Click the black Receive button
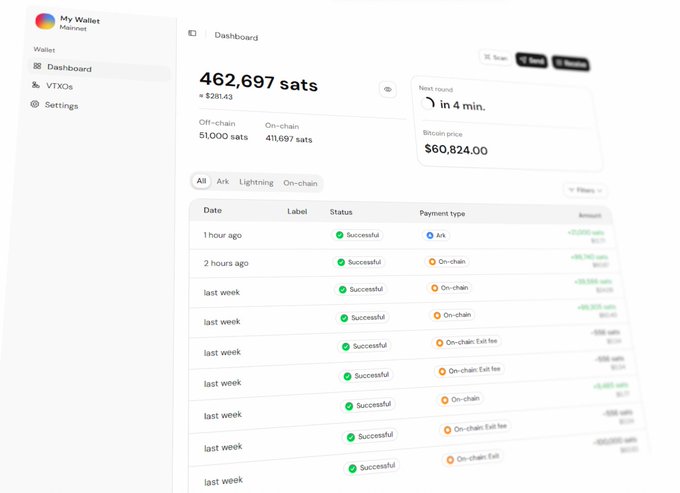 tap(571, 63)
